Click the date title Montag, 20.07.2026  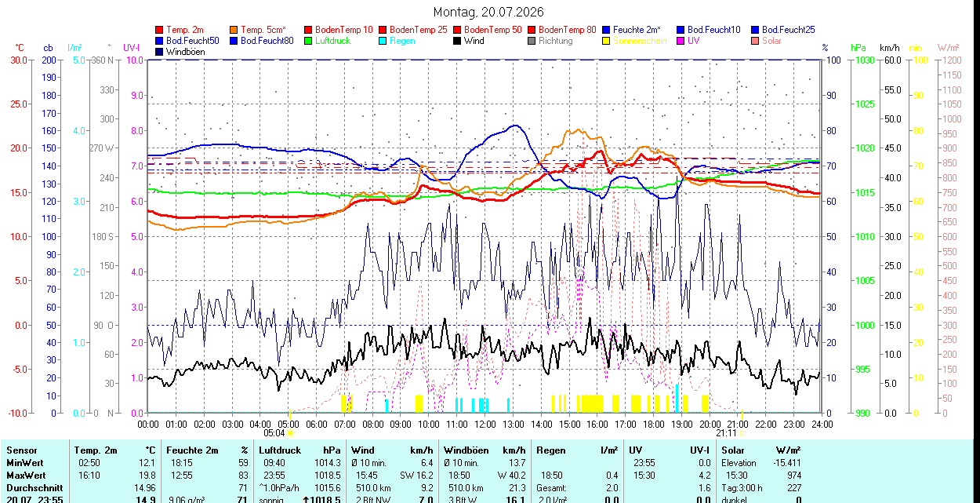point(488,13)
